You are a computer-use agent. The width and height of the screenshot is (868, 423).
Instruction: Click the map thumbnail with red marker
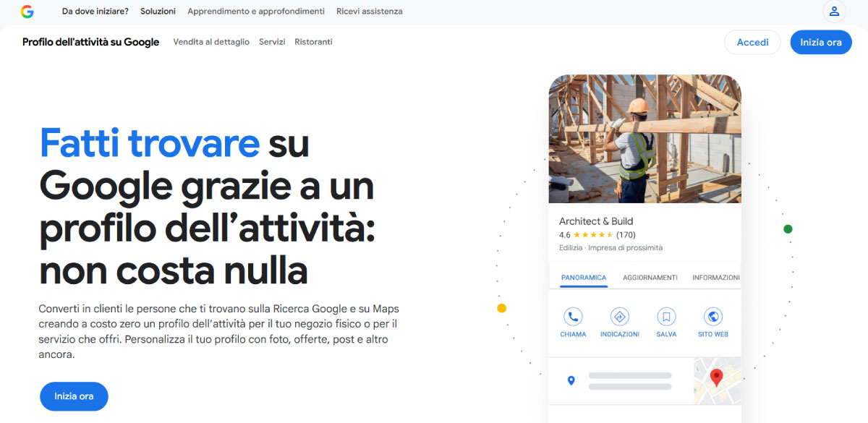[717, 380]
